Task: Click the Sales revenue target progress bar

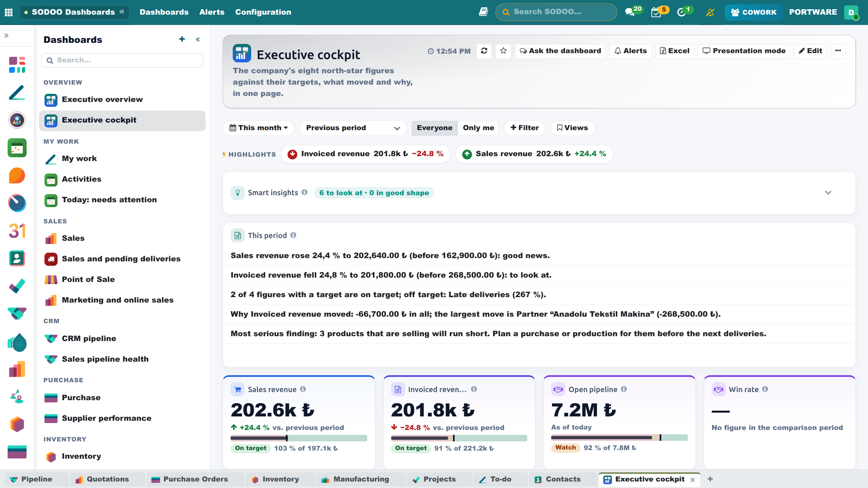Action: (x=299, y=438)
